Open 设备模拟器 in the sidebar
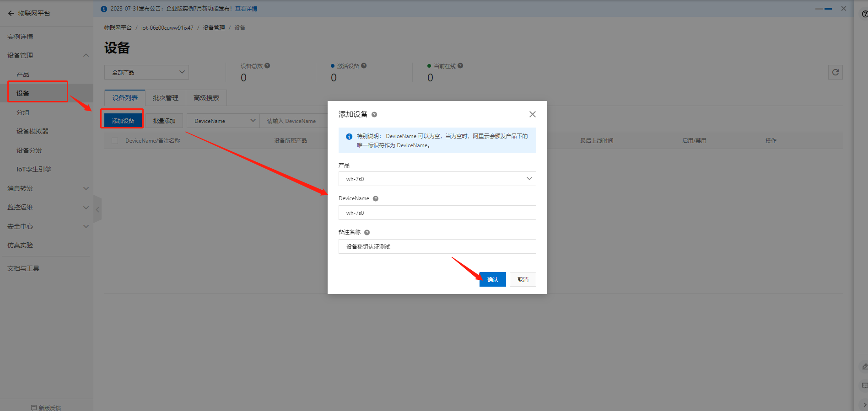Screen dimensions: 868x411 [32, 131]
